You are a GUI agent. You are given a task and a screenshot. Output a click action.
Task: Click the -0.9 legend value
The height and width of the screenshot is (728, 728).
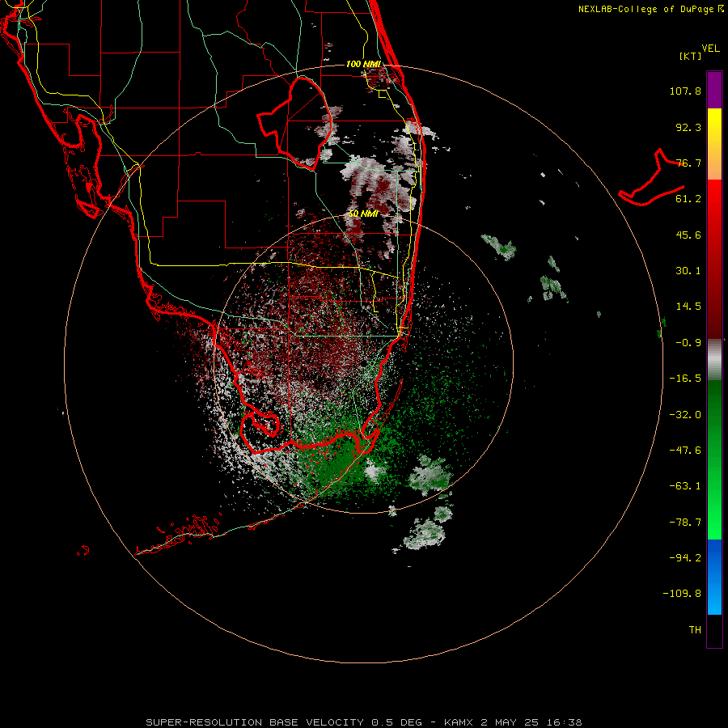pyautogui.click(x=688, y=343)
